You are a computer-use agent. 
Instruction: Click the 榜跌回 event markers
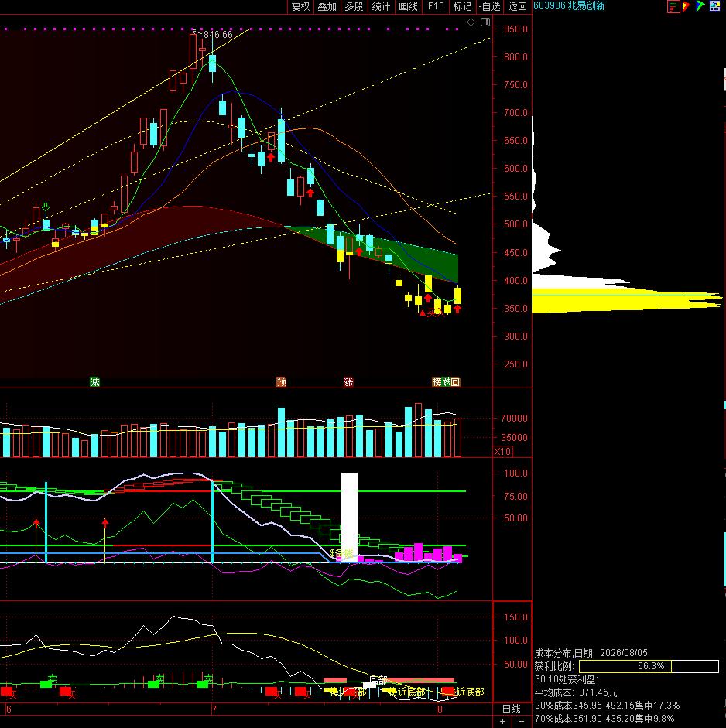tap(446, 381)
